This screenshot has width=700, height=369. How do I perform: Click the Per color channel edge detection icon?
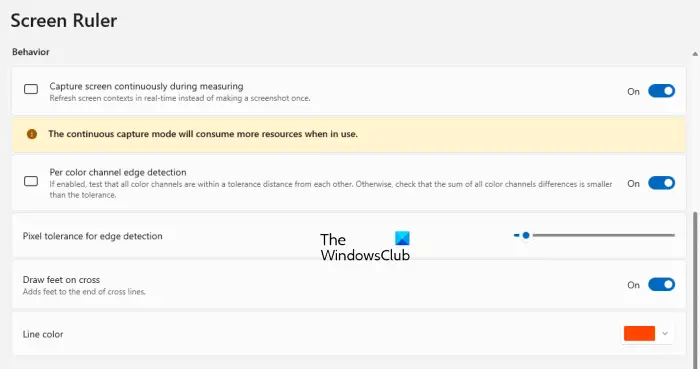coord(31,181)
